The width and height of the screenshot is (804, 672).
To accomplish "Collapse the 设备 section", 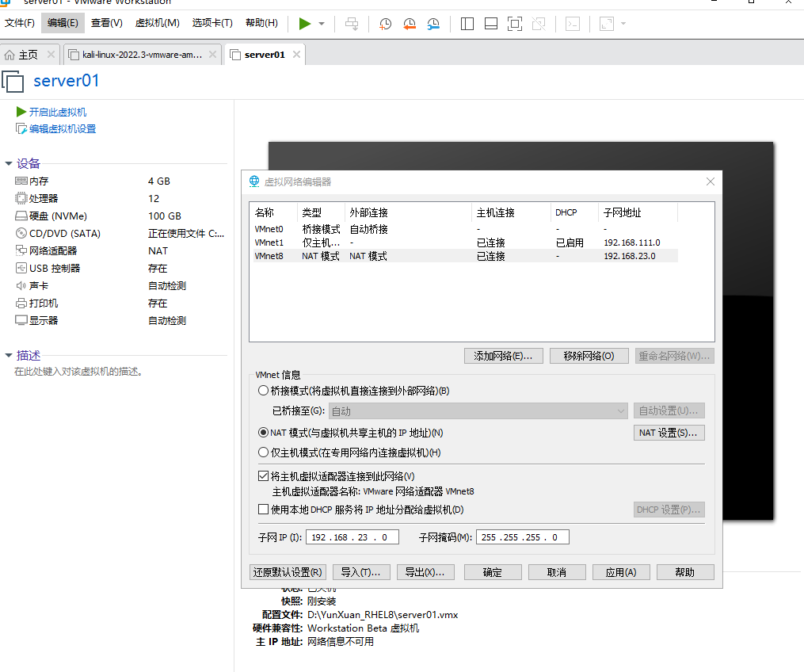I will [8, 163].
